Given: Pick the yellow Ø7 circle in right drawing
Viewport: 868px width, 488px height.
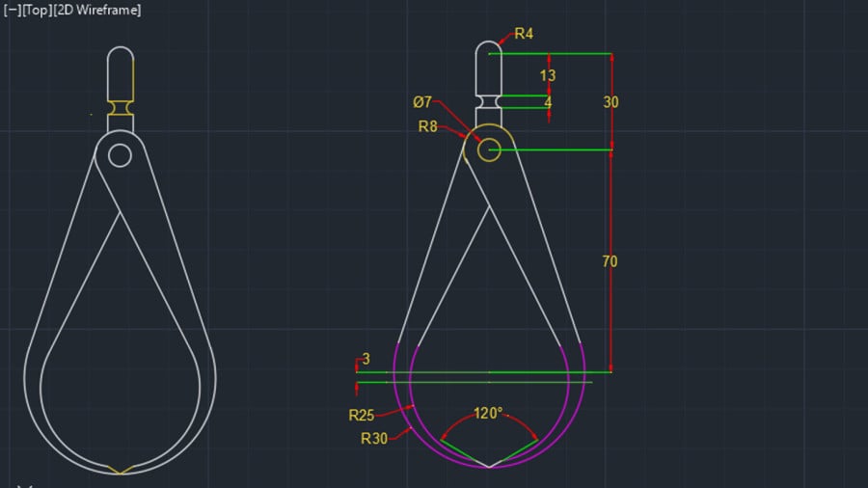Looking at the screenshot, I should [489, 149].
